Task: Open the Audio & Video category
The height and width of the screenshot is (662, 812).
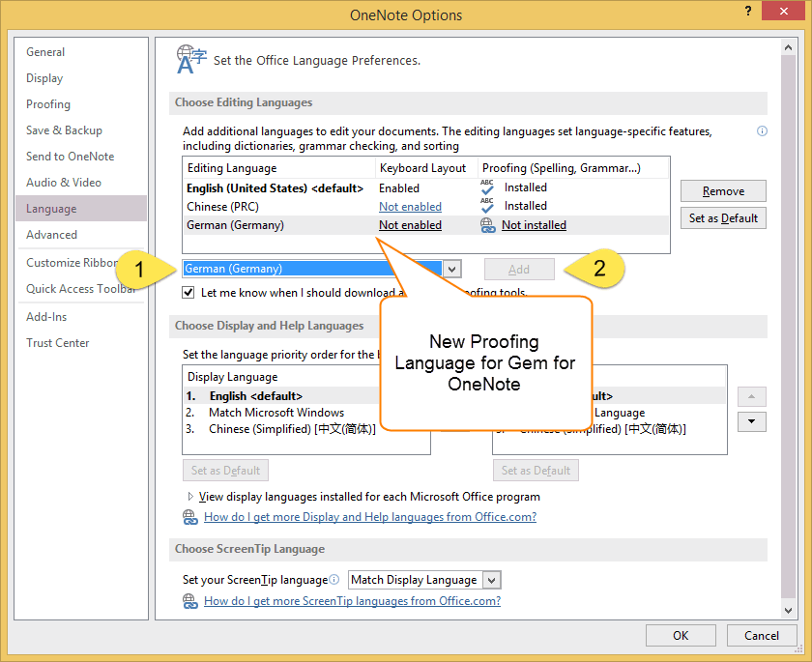Action: click(x=64, y=183)
